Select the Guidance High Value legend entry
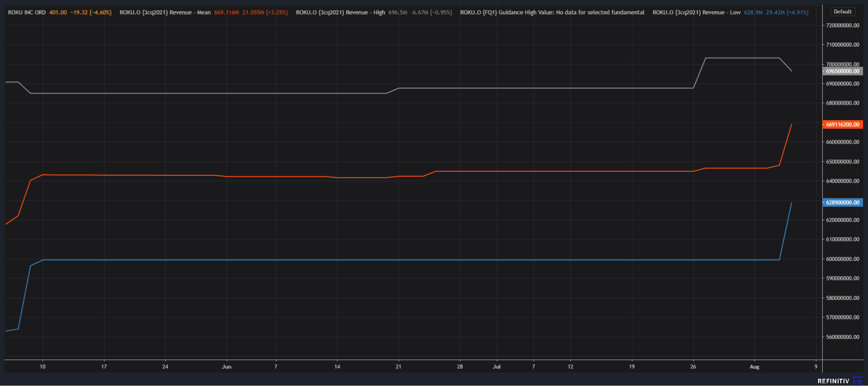 pyautogui.click(x=552, y=13)
